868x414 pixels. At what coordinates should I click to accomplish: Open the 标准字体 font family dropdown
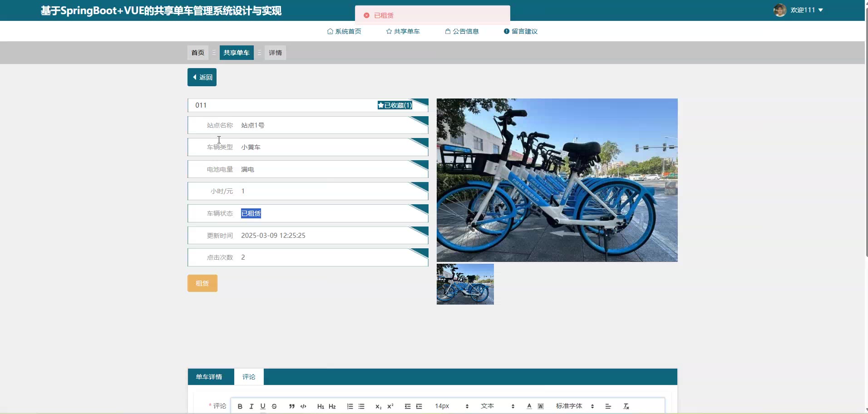(x=574, y=406)
